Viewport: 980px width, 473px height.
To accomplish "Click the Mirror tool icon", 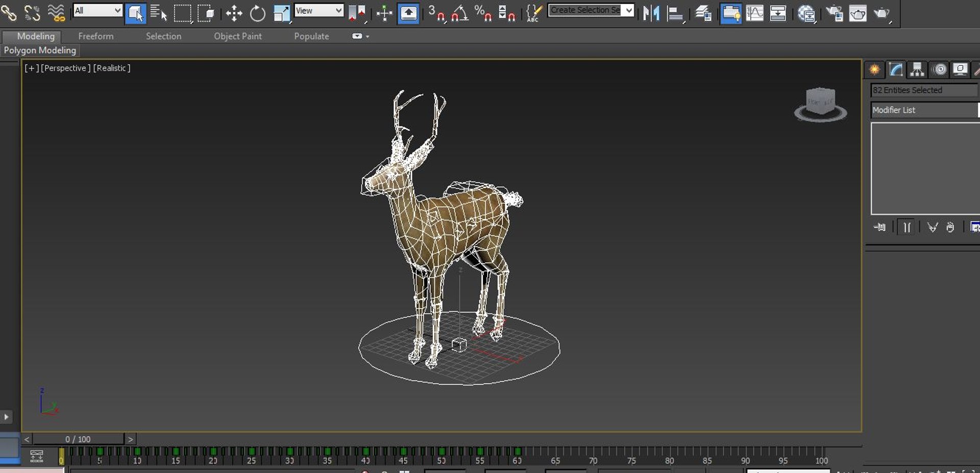I will 651,13.
